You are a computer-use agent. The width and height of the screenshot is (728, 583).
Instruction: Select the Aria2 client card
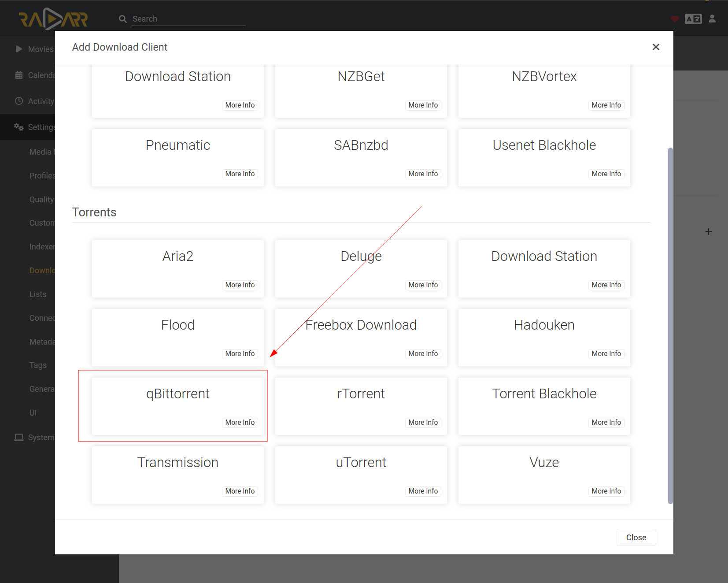click(x=178, y=269)
